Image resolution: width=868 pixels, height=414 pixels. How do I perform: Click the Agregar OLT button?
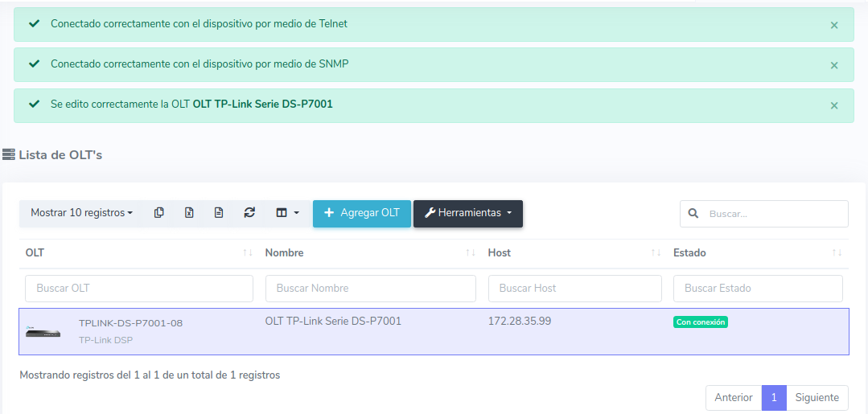362,213
